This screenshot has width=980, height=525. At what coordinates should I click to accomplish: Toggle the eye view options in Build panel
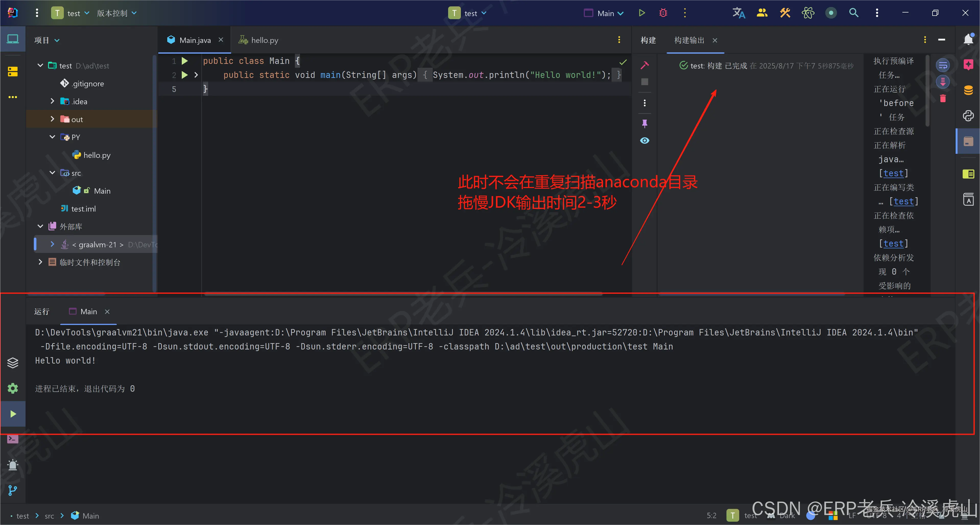coord(644,141)
